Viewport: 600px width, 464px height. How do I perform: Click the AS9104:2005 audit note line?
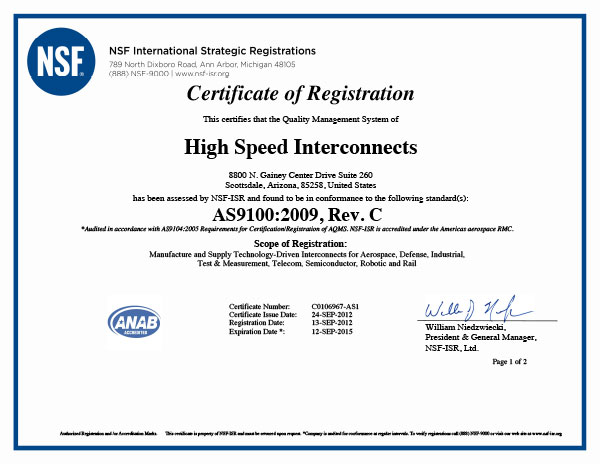[x=297, y=229]
